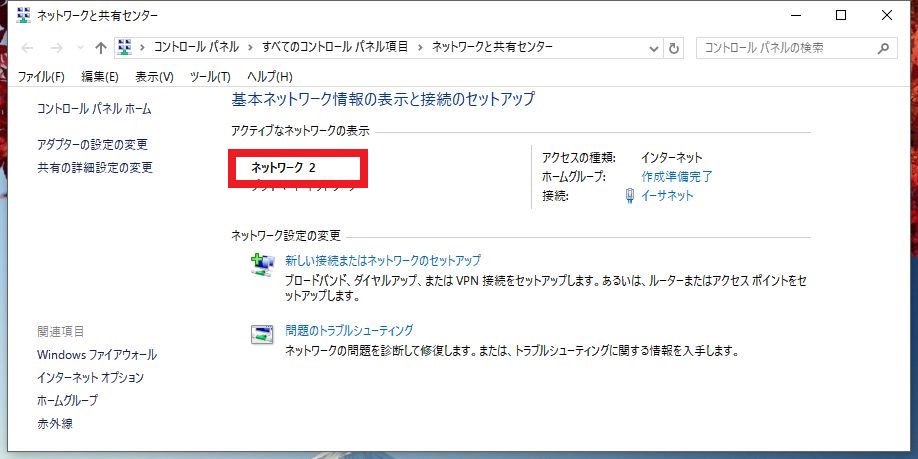Click the search magnifier icon
The width and height of the screenshot is (918, 459).
[883, 48]
